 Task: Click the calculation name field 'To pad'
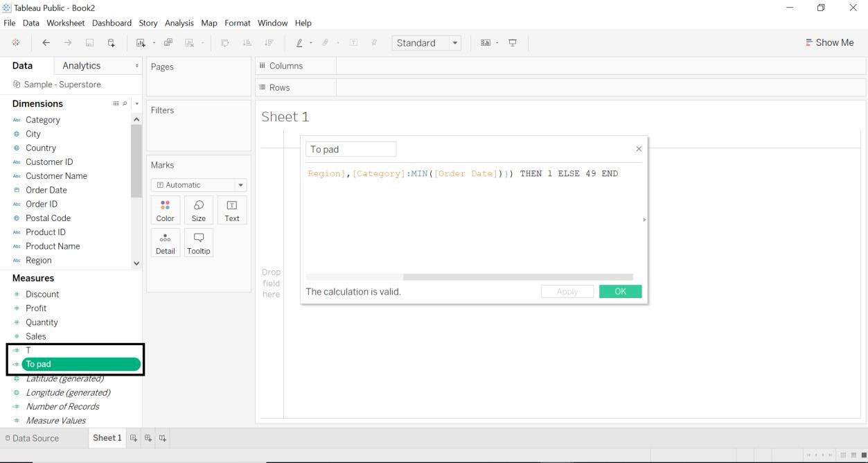tap(351, 149)
